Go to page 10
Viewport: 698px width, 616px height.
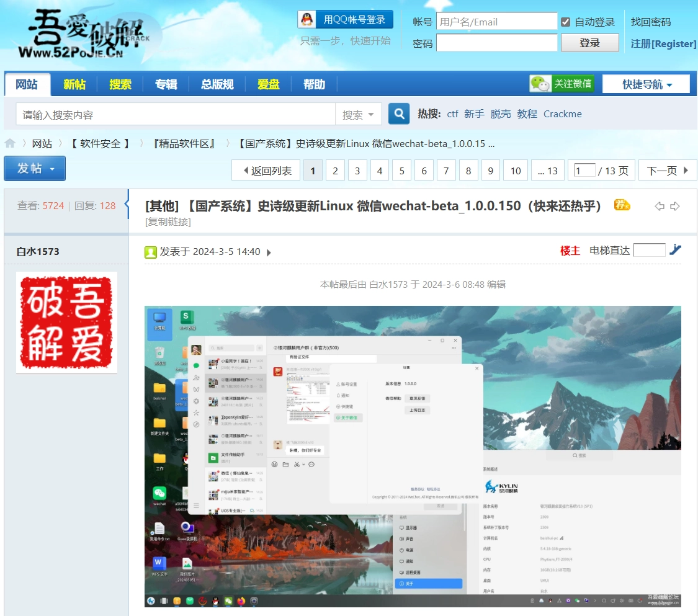[516, 171]
